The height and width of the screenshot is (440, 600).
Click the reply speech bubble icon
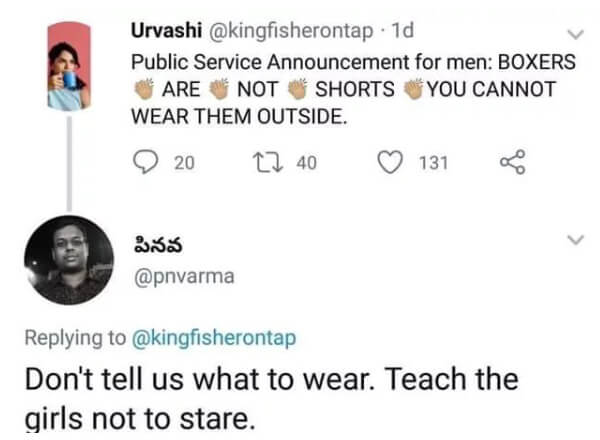(x=147, y=163)
